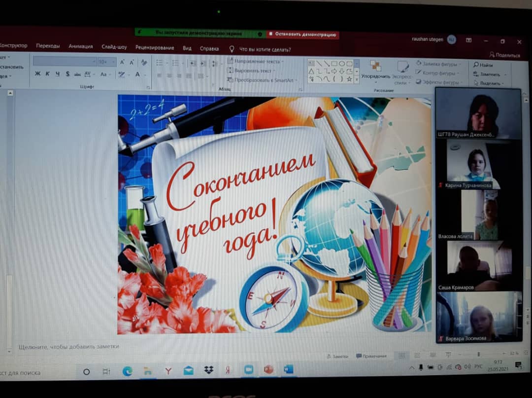532x398 pixels.
Task: Expand the Заливка фигуры dropdown
Action: point(460,64)
